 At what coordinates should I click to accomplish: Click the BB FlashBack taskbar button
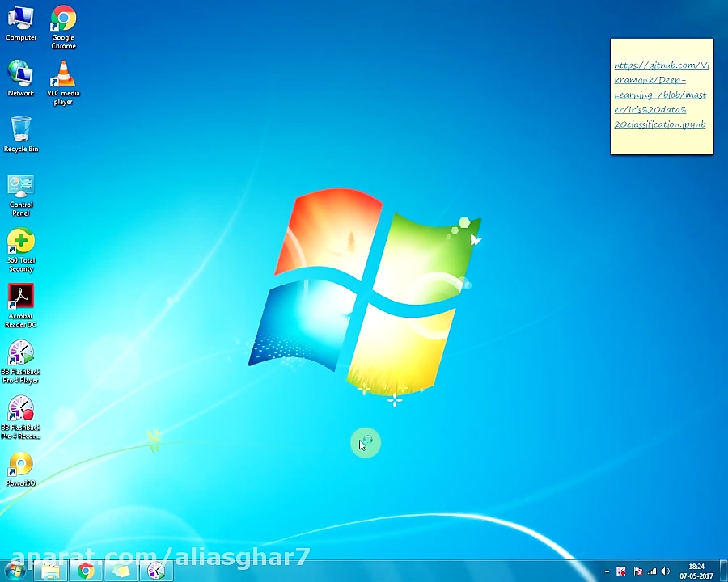click(156, 571)
